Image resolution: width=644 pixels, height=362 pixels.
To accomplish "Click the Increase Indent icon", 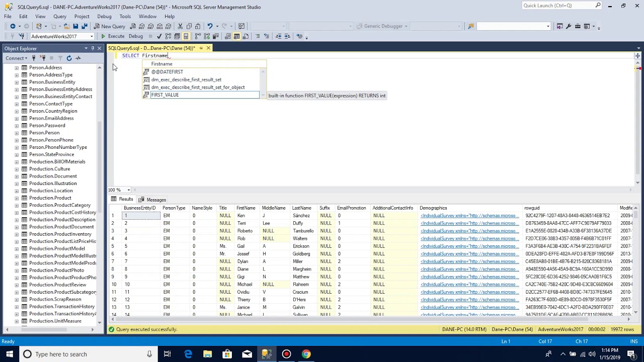I will coord(287,36).
